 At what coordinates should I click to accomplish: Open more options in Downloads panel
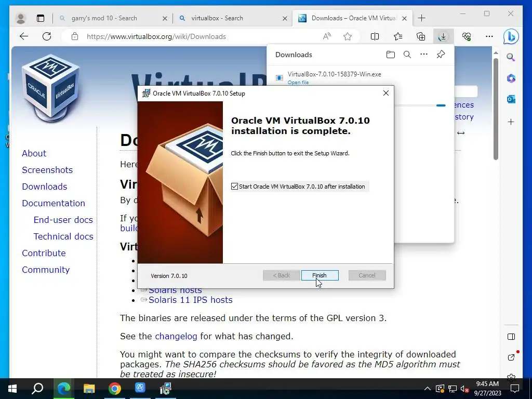click(x=424, y=54)
